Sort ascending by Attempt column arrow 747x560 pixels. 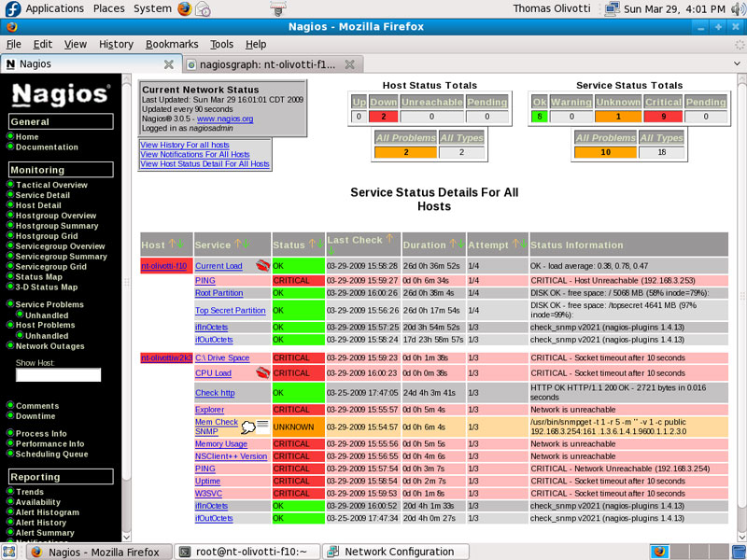pyautogui.click(x=516, y=245)
